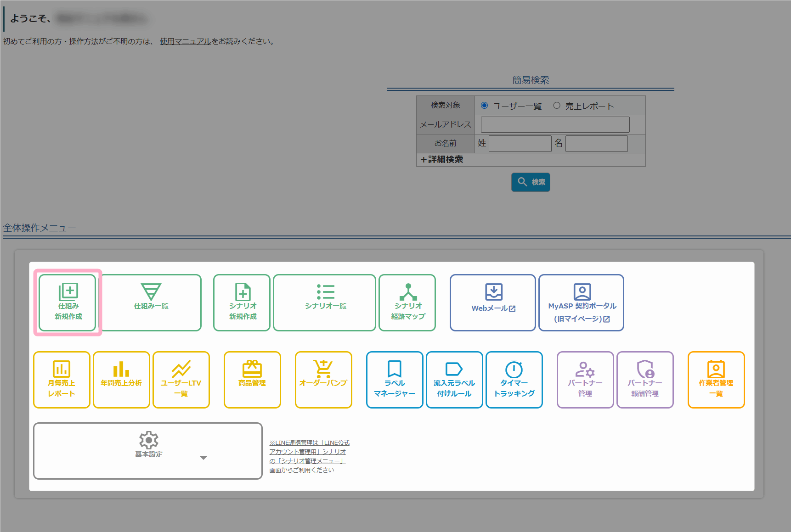Open 仕組み一覧 funnel tile
The width and height of the screenshot is (791, 532).
click(x=151, y=302)
